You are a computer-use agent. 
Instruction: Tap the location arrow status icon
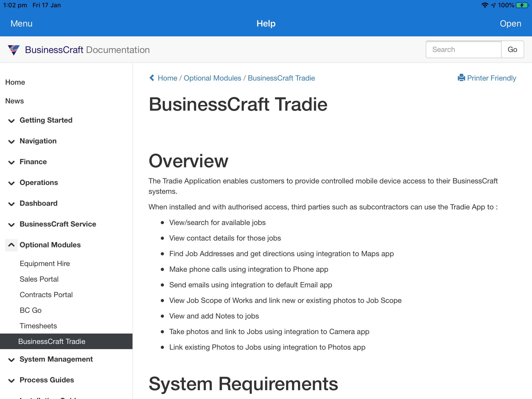pyautogui.click(x=493, y=5)
